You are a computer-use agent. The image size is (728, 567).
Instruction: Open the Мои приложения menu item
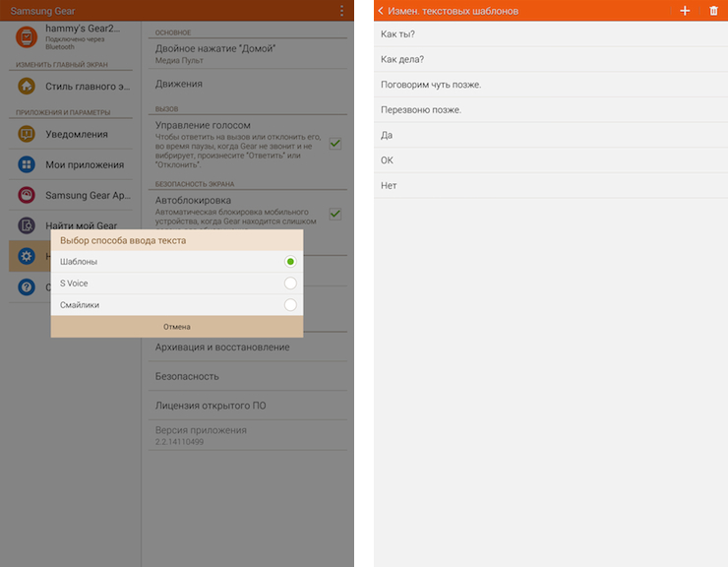coord(71,164)
